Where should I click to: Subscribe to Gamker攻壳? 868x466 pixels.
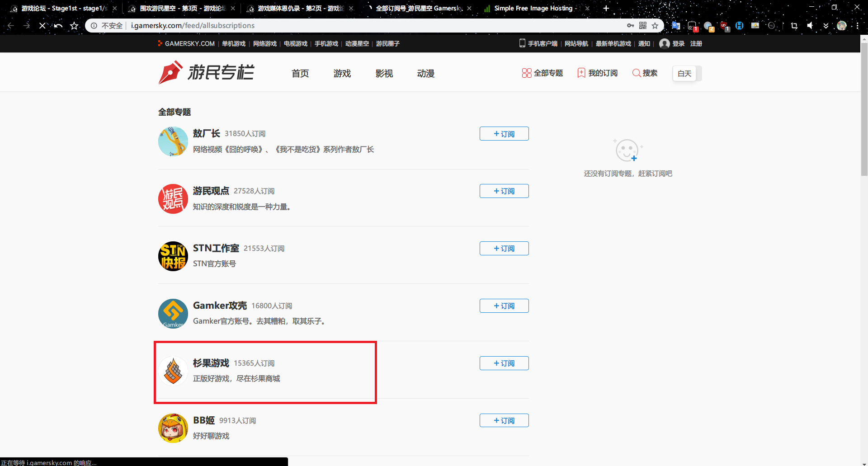click(x=504, y=306)
